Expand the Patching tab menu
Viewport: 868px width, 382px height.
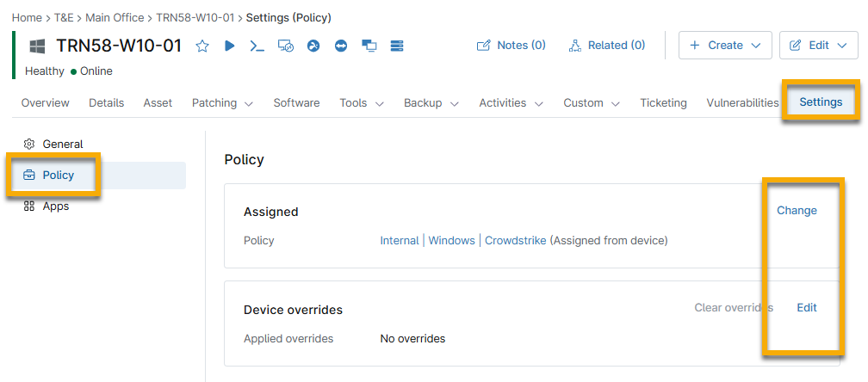pos(222,103)
